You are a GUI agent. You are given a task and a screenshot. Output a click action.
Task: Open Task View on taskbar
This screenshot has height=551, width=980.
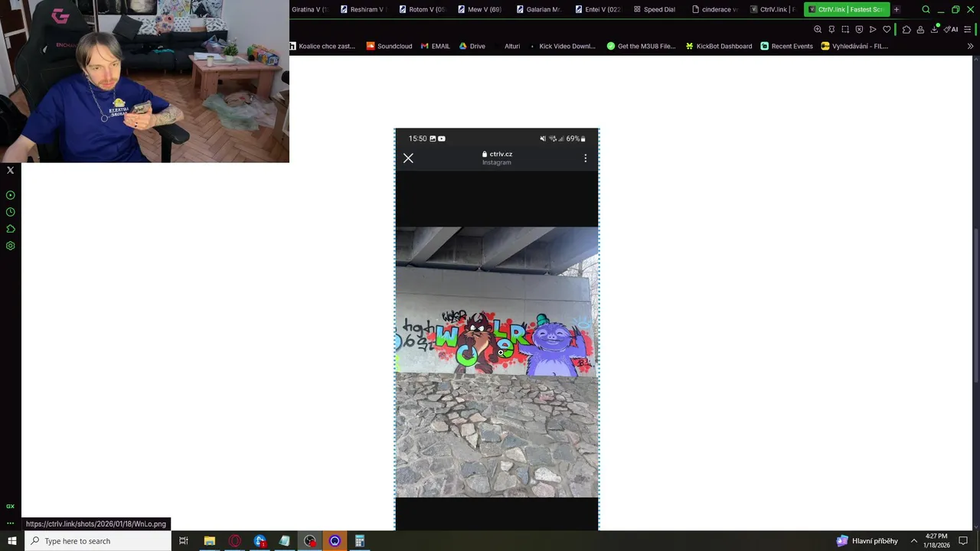[184, 541]
